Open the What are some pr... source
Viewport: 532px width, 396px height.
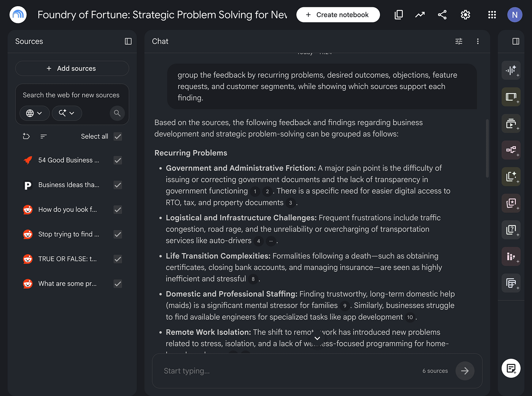click(x=68, y=283)
